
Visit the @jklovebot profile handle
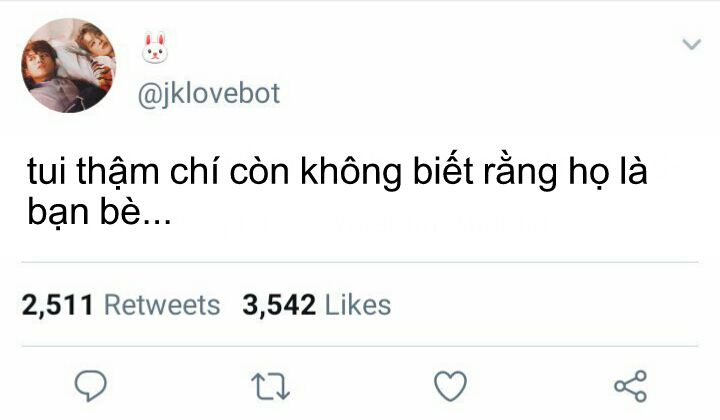coord(208,95)
